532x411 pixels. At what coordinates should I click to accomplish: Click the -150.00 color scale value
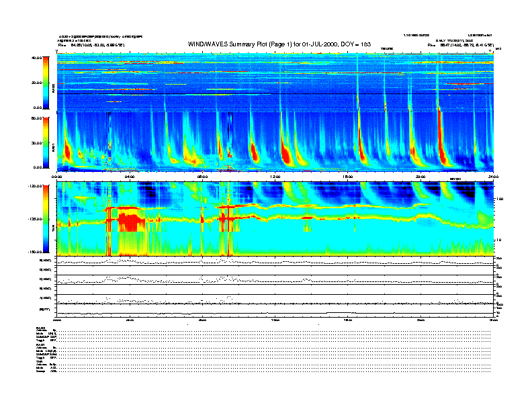pos(35,252)
